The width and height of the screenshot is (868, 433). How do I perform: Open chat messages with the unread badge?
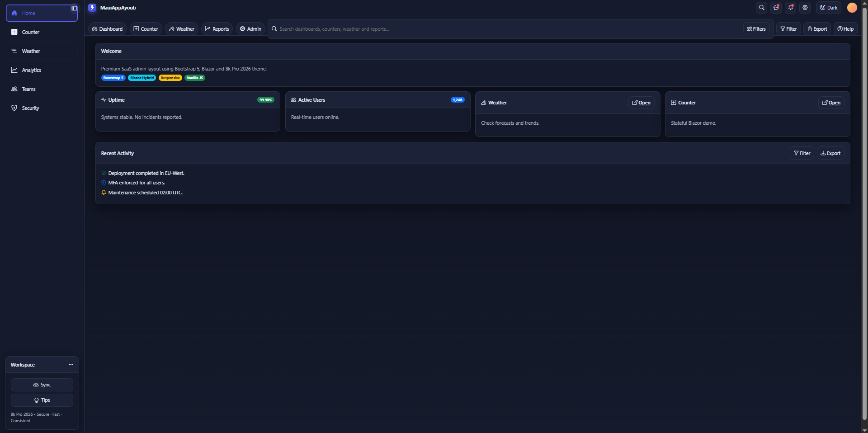click(776, 8)
